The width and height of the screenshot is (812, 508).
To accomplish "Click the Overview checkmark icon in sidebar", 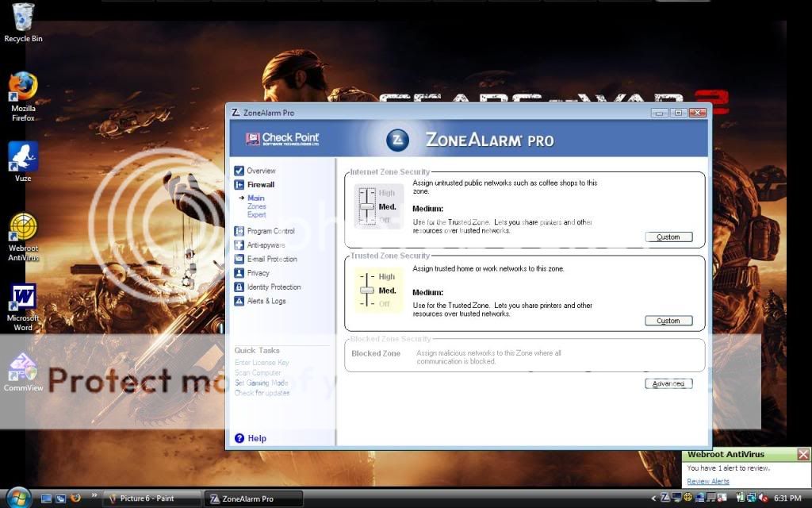I will [x=239, y=171].
